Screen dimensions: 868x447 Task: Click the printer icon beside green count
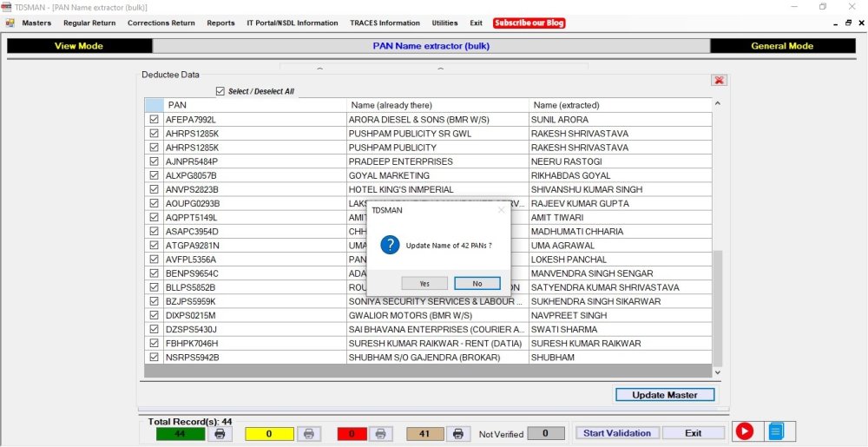[x=220, y=433]
